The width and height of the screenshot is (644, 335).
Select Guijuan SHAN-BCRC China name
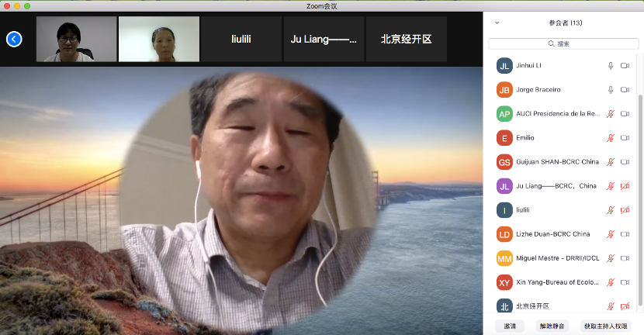557,162
